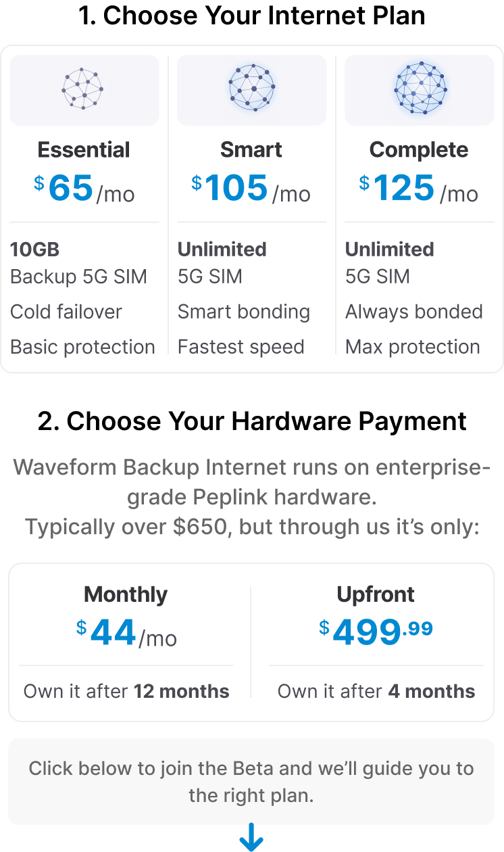
Task: Click the 'Cold failover' feature text
Action: 66,312
